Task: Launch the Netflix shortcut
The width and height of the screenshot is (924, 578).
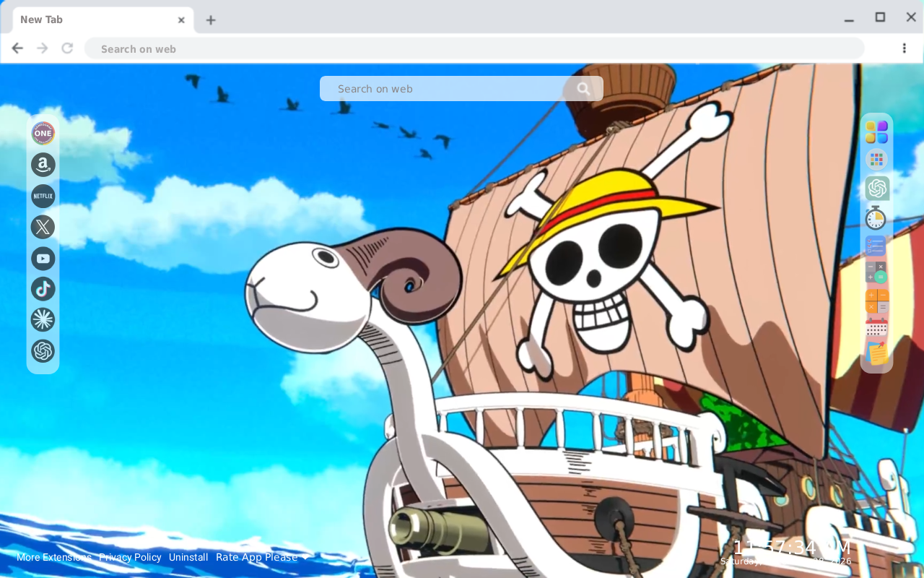Action: 43,196
